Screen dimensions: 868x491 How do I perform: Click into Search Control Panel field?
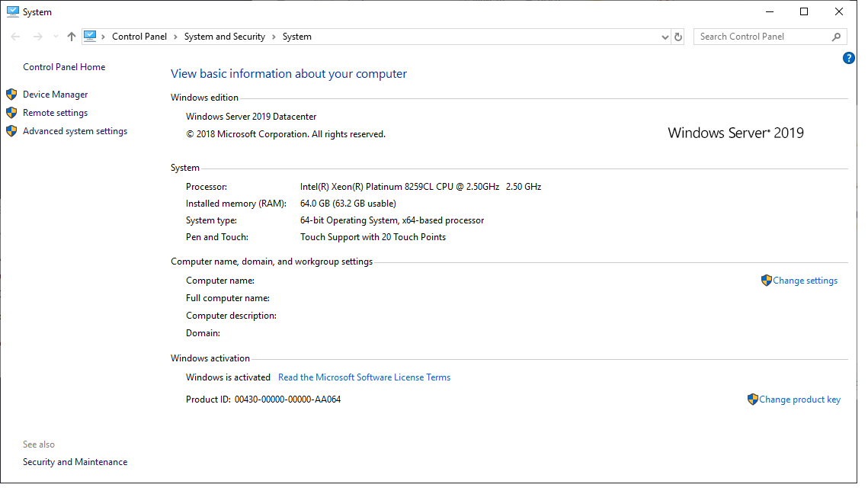pyautogui.click(x=762, y=37)
